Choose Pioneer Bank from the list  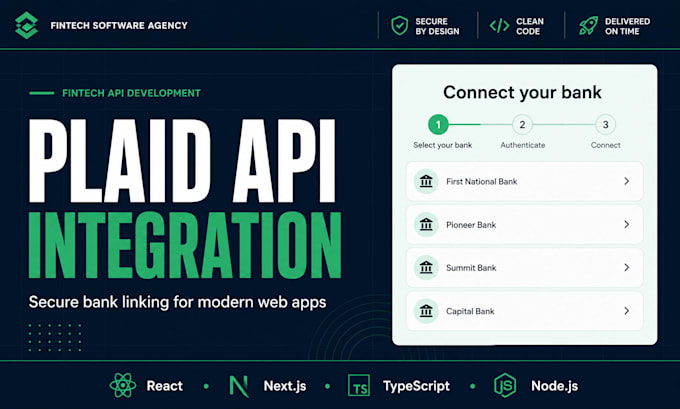pyautogui.click(x=524, y=224)
